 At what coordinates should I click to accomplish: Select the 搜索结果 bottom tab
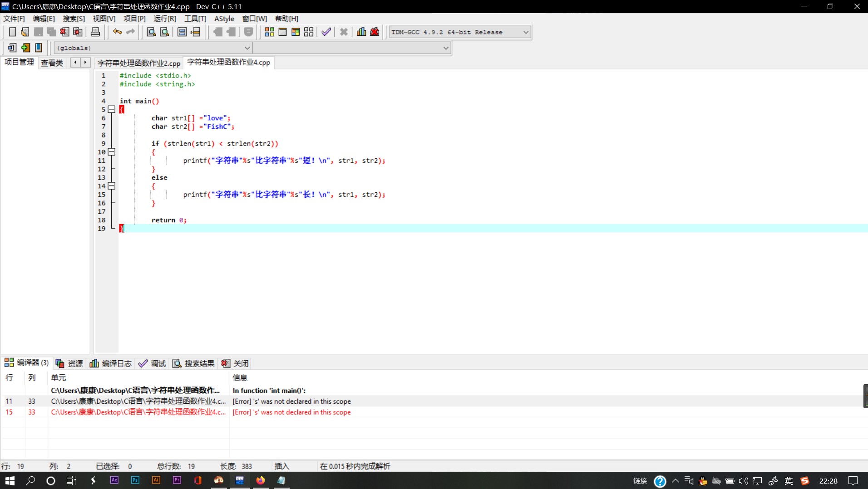[193, 363]
